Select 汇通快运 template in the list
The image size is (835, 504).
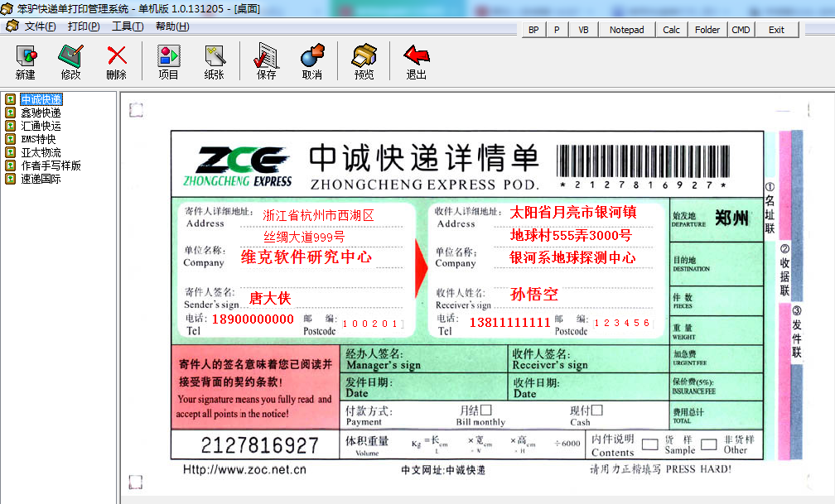(x=41, y=126)
